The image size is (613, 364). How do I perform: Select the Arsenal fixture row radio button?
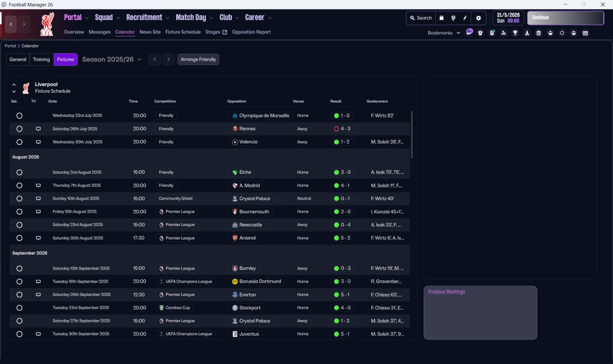19,238
